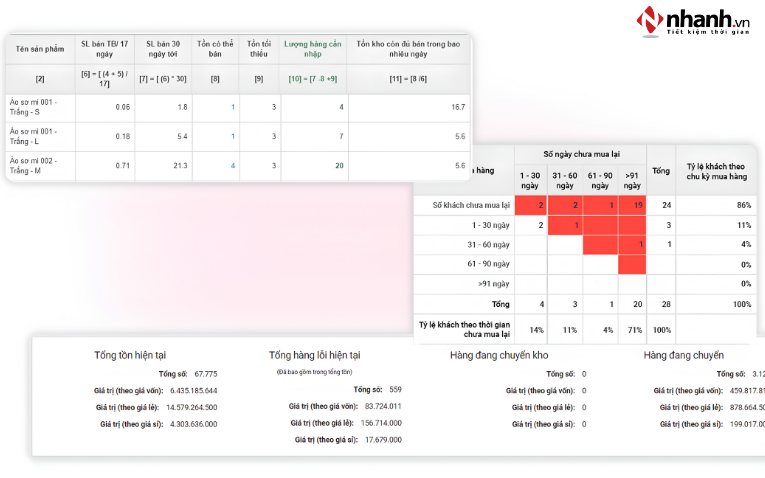Click available stock value 4 for Trắng - M

(x=233, y=166)
